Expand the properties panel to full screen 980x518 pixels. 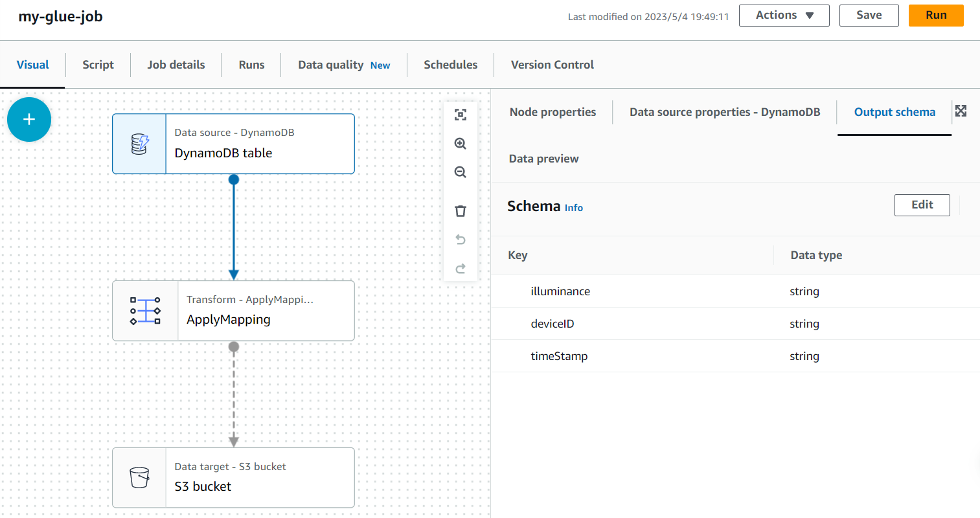[961, 111]
